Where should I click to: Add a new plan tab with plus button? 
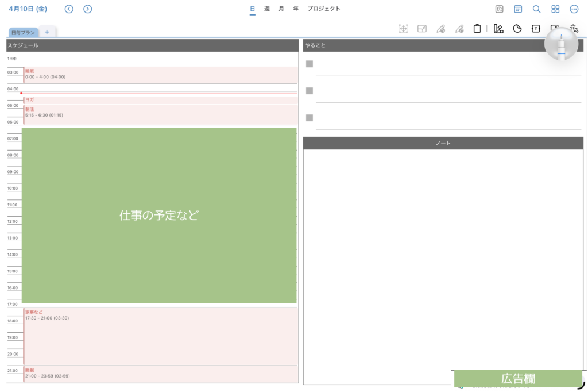(x=47, y=32)
